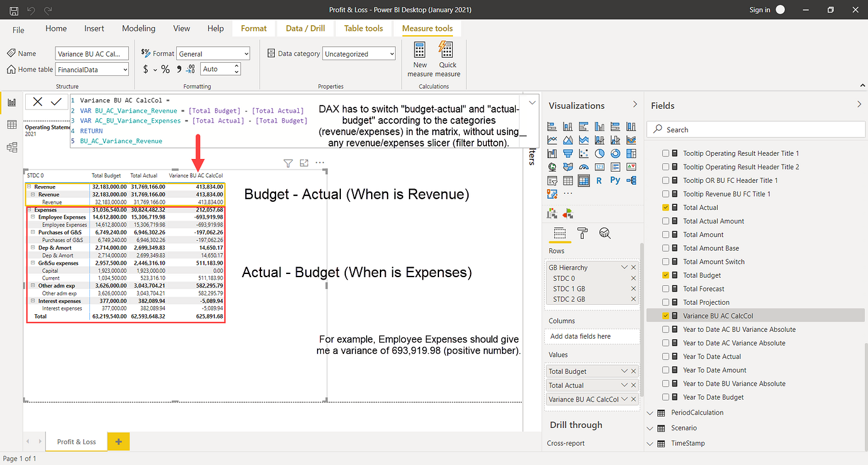Check the Total Forecast field
This screenshot has height=465, width=868.
point(665,288)
